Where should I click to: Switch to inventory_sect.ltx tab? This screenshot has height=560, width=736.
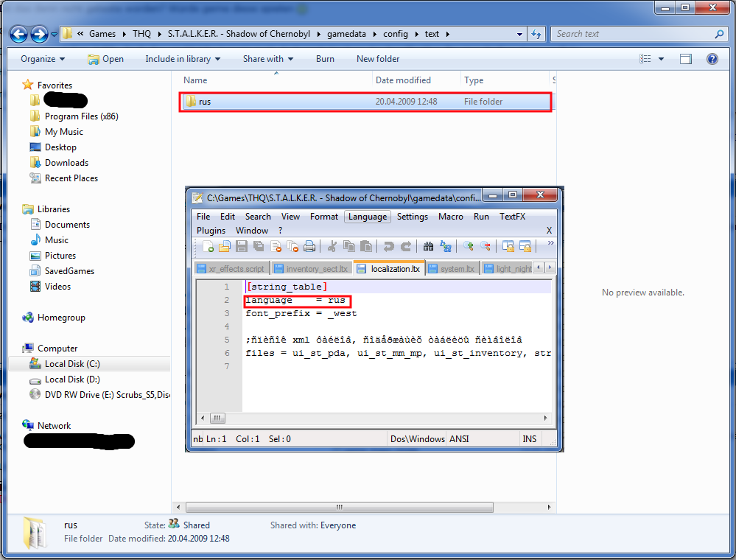tap(312, 268)
